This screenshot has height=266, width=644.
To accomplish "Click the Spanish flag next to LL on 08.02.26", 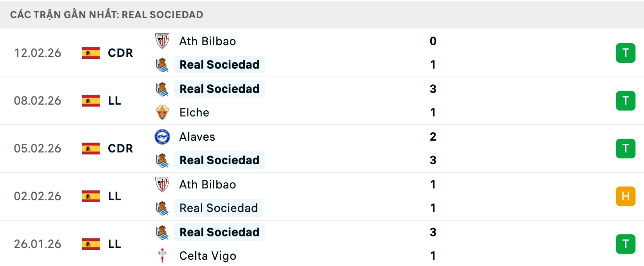I will pyautogui.click(x=91, y=101).
